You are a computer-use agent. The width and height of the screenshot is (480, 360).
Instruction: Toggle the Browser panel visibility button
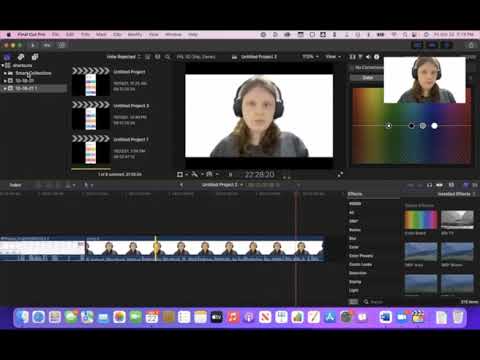(418, 45)
